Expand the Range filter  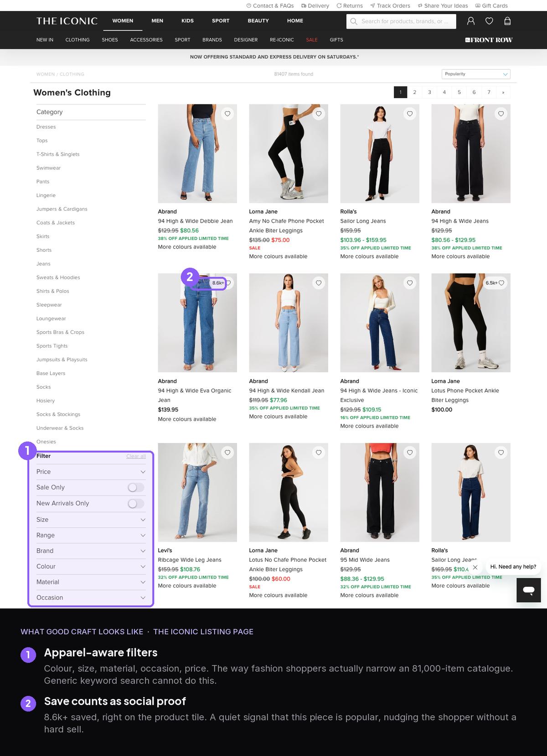(91, 535)
